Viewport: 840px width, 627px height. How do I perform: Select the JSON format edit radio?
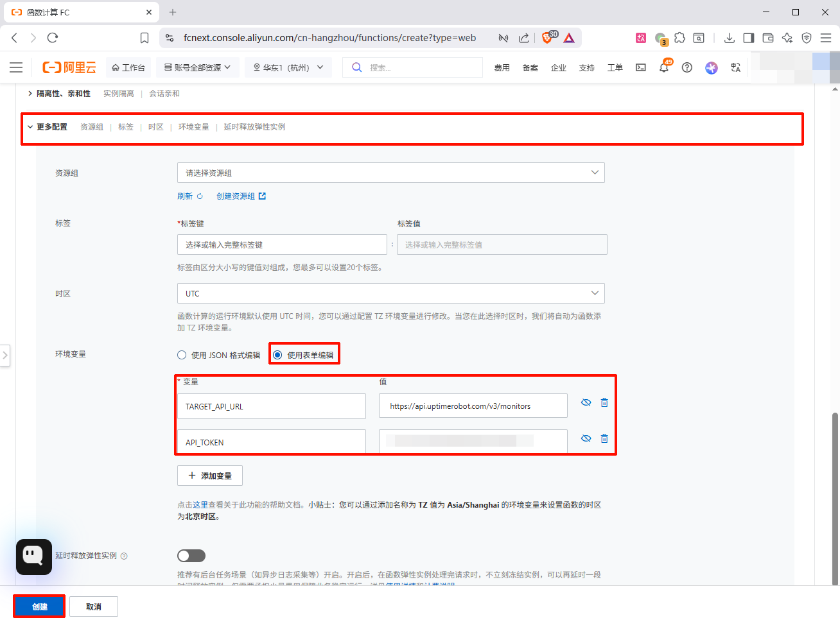pos(182,355)
